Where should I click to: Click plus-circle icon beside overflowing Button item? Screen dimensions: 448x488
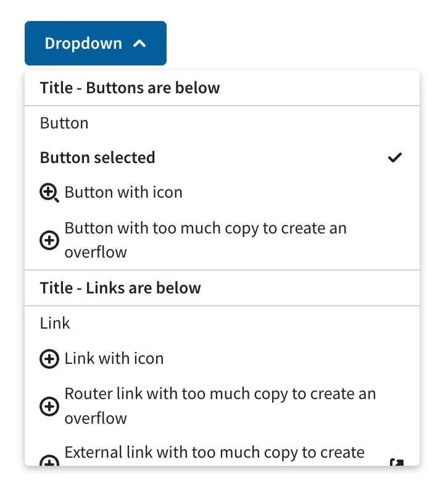(x=49, y=240)
